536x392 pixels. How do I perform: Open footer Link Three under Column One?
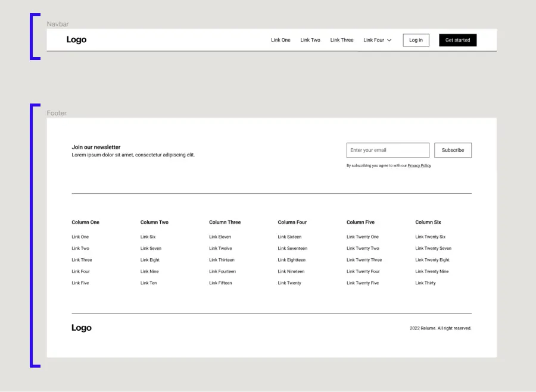[82, 260]
